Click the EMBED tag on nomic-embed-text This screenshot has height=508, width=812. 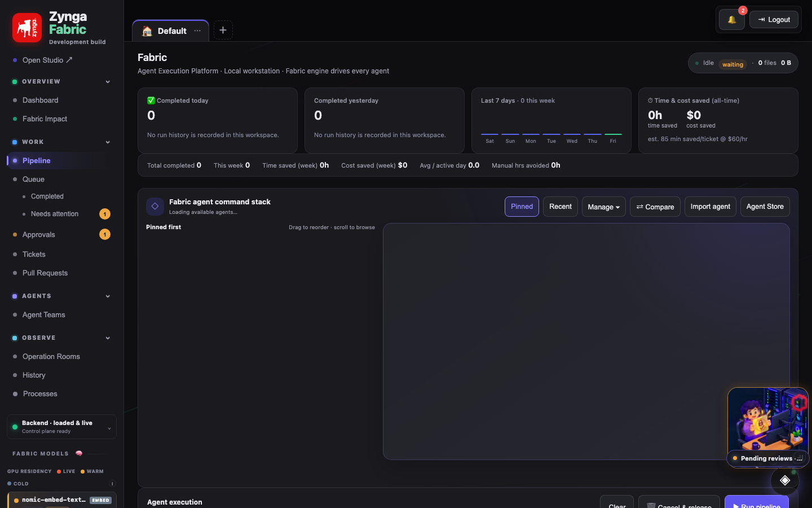pos(101,500)
